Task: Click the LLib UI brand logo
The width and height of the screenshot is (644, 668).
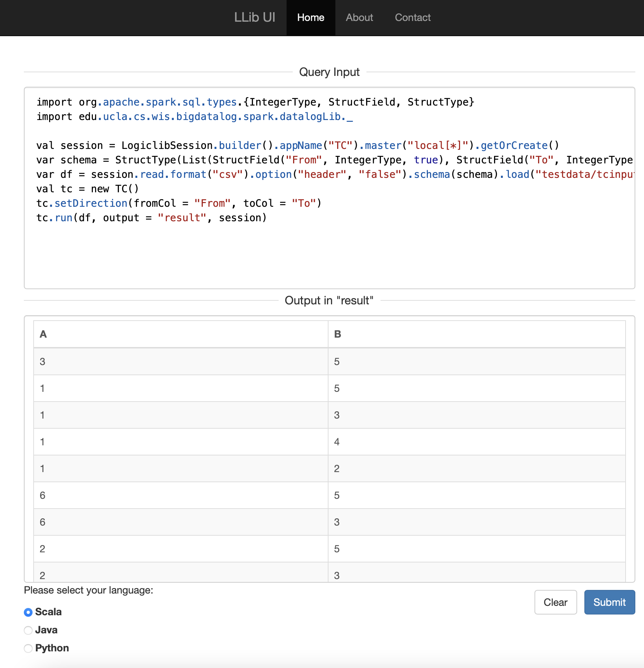Action: [x=254, y=17]
